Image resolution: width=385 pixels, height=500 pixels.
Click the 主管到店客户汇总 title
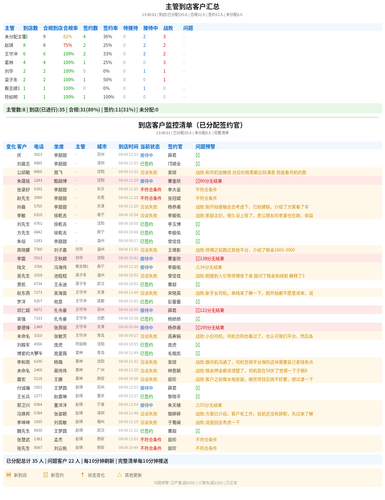pyautogui.click(x=192, y=7)
